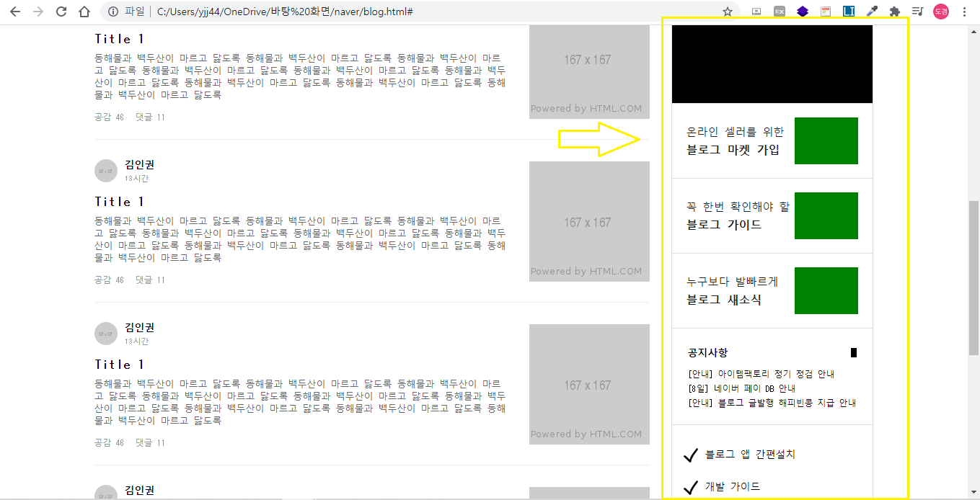Click the black banner in the sidebar
This screenshot has height=500, width=980.
click(772, 64)
